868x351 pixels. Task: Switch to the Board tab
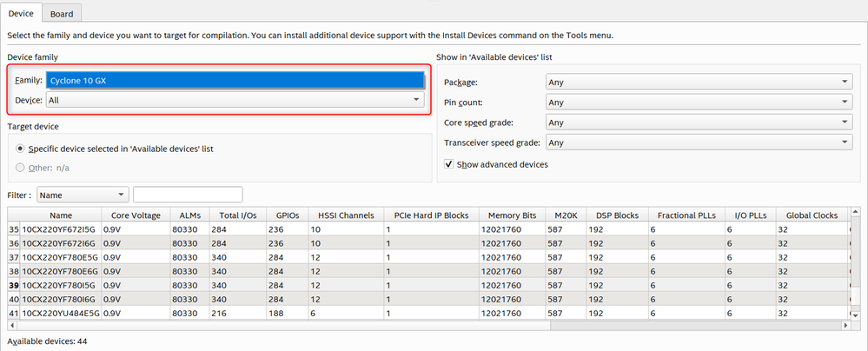pos(61,14)
